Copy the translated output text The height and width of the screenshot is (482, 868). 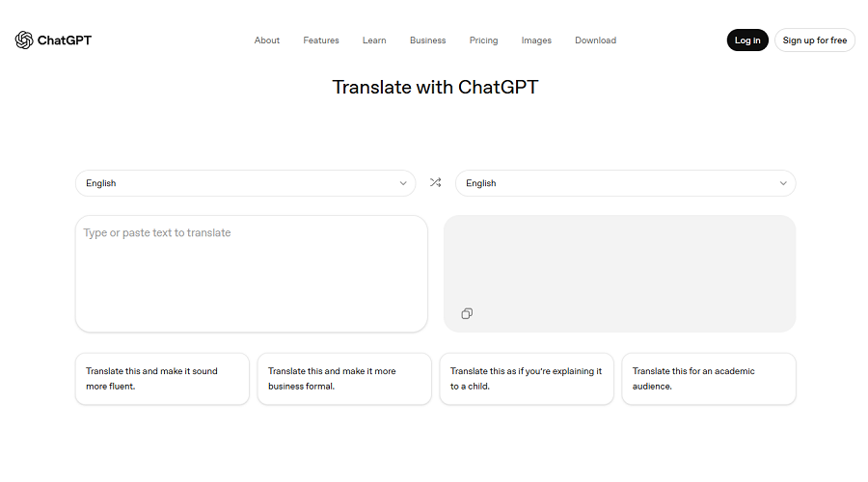tap(467, 313)
